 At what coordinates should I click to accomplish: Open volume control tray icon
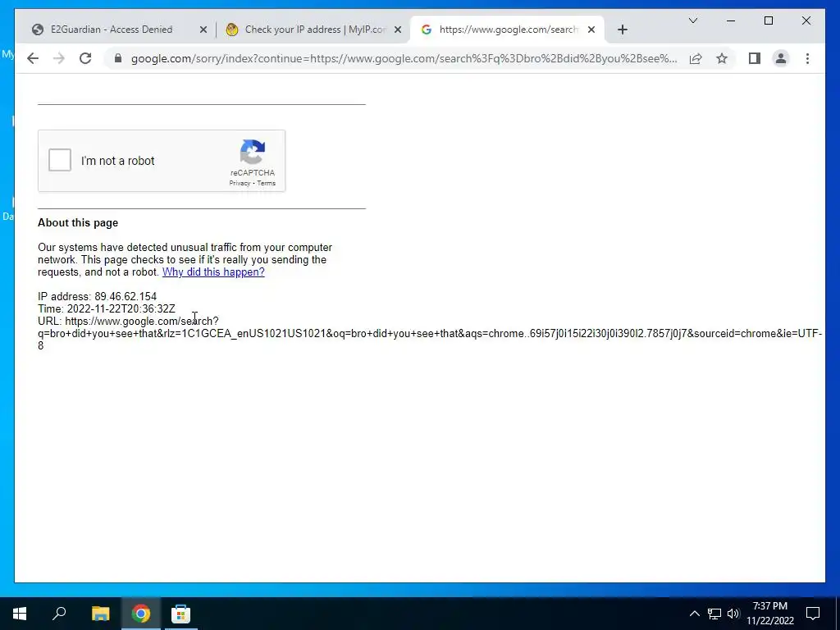coord(733,614)
